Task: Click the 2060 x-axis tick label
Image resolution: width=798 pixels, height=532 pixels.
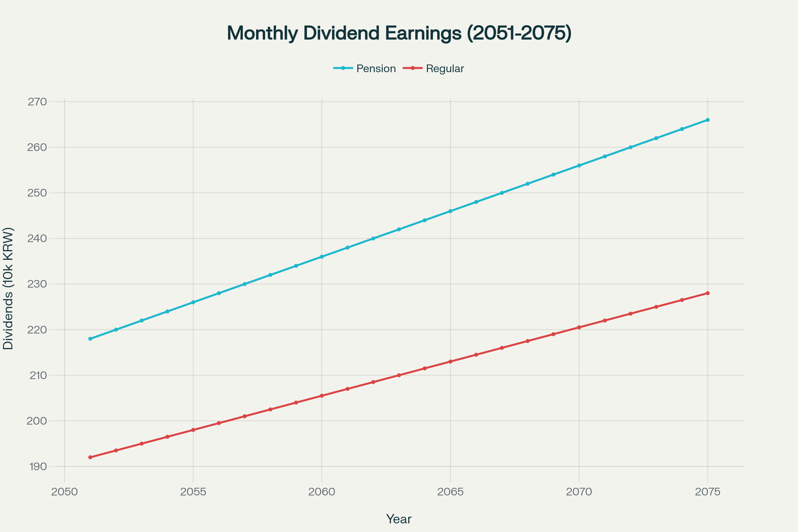Action: [x=321, y=492]
